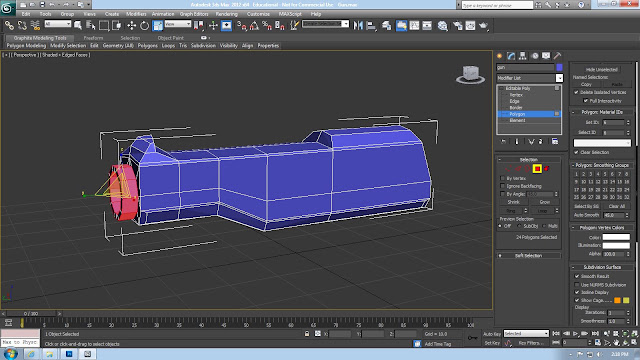Select the Multi preview selection radio
Image resolution: width=640 pixels, height=360 pixels.
click(544, 226)
